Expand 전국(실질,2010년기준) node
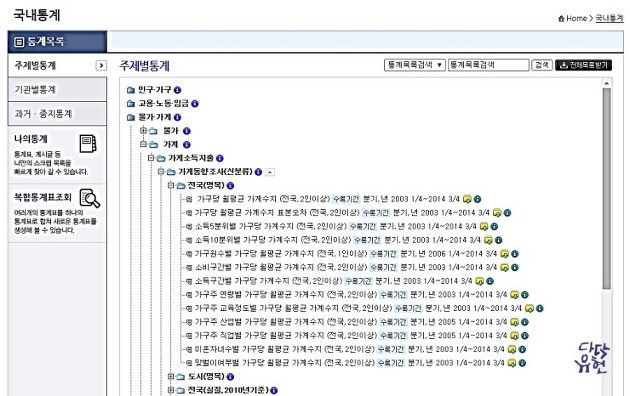Image resolution: width=630 pixels, height=396 pixels. (171, 390)
